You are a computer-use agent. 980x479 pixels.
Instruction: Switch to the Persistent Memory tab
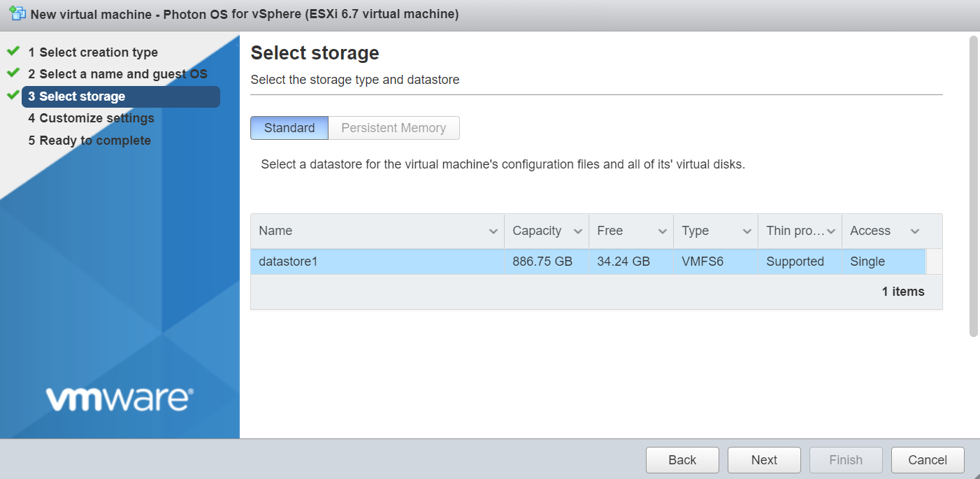click(x=394, y=128)
